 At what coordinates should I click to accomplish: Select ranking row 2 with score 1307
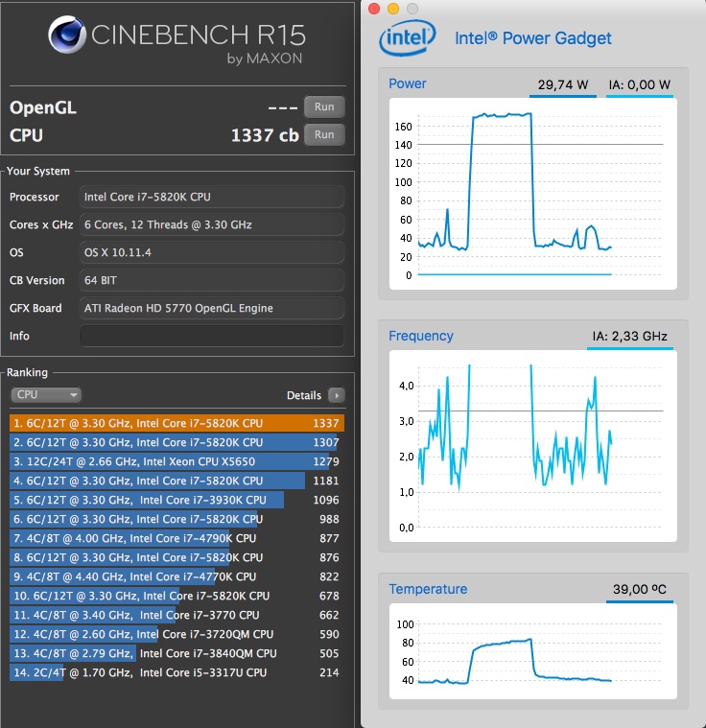(176, 442)
